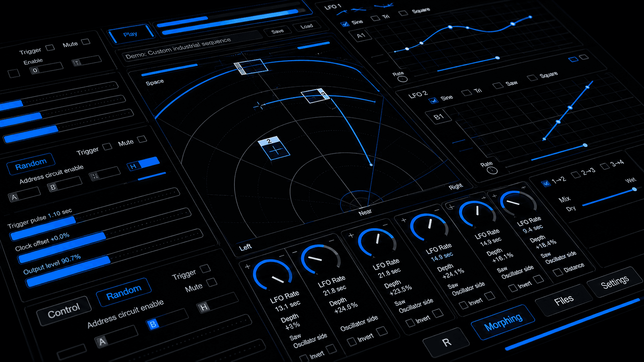Open the Morphing tab
Image resolution: width=644 pixels, height=362 pixels.
(503, 322)
